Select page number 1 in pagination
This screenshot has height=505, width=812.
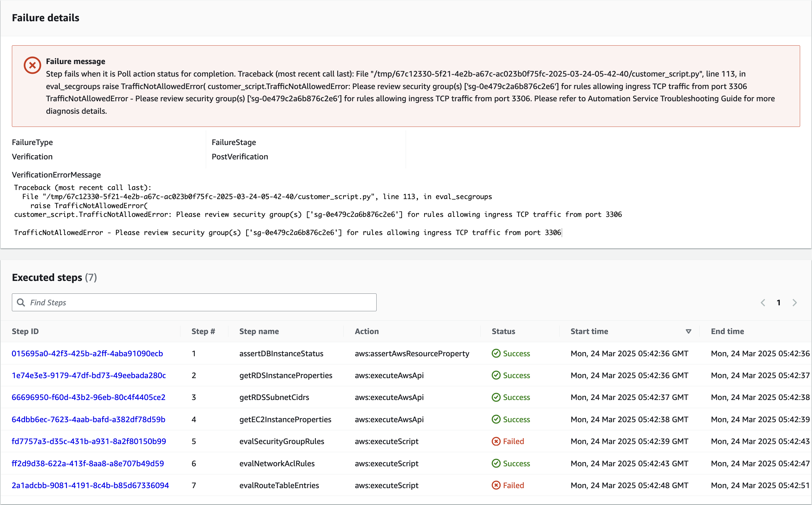pyautogui.click(x=779, y=302)
